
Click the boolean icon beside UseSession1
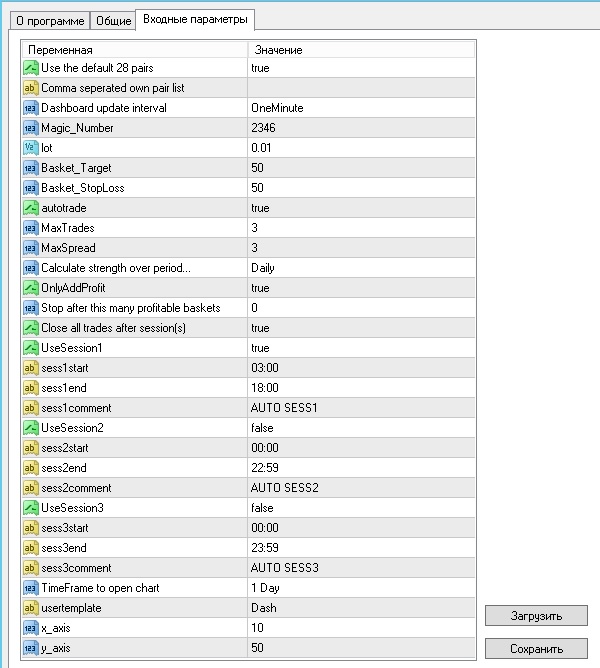pyautogui.click(x=31, y=348)
